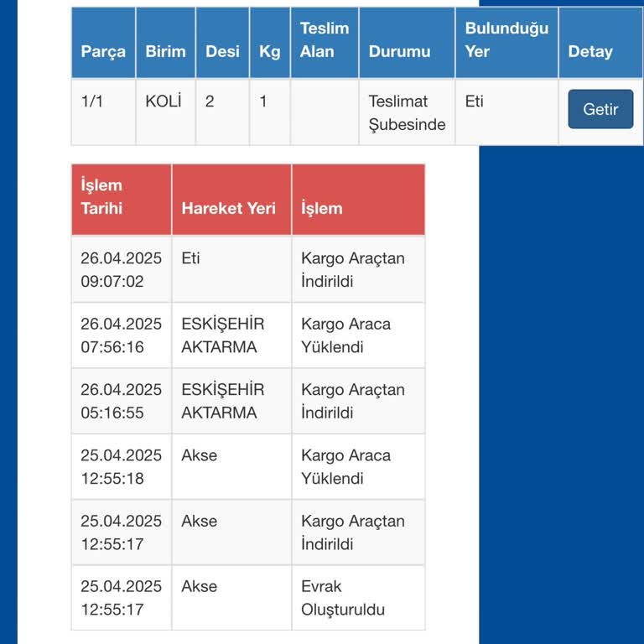Click the 26.04.2025 09:07:02 timestamp
The width and height of the screenshot is (644, 644).
point(121,270)
